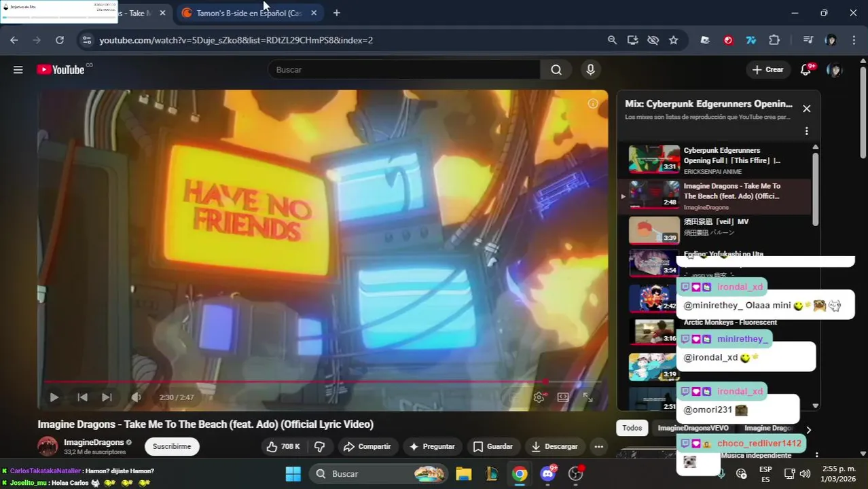The image size is (868, 489).
Task: Toggle theater mode on the player
Action: 563,397
